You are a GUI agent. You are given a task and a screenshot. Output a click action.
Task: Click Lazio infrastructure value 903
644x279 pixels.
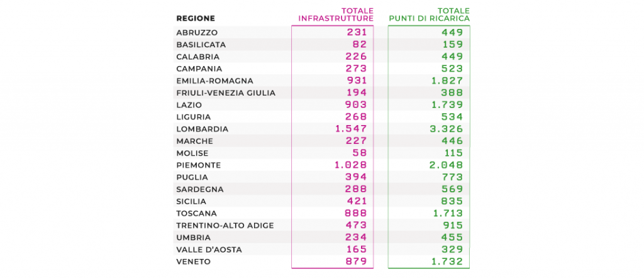355,104
